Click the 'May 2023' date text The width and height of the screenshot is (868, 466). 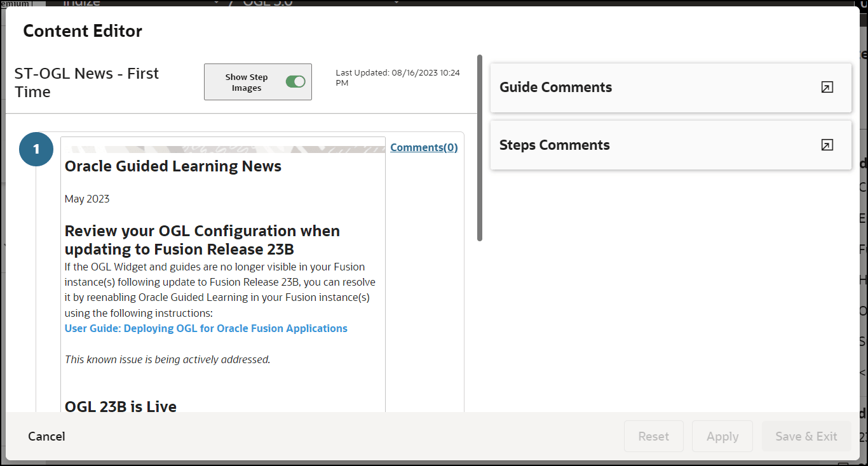click(x=87, y=199)
